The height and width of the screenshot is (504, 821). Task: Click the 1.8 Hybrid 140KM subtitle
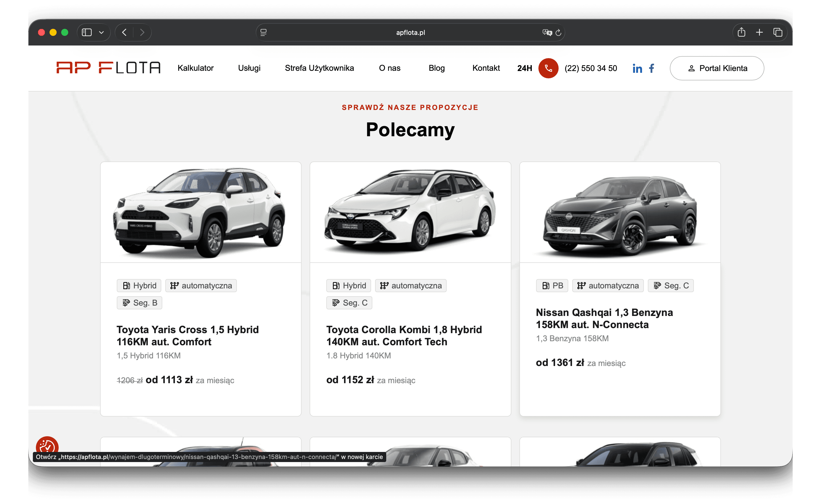click(359, 356)
